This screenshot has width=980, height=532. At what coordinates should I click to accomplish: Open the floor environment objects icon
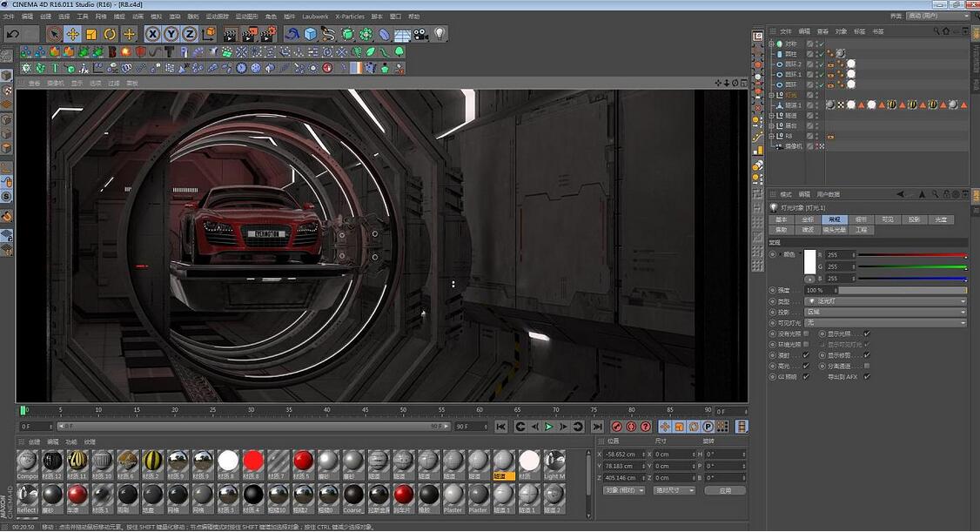[x=402, y=35]
